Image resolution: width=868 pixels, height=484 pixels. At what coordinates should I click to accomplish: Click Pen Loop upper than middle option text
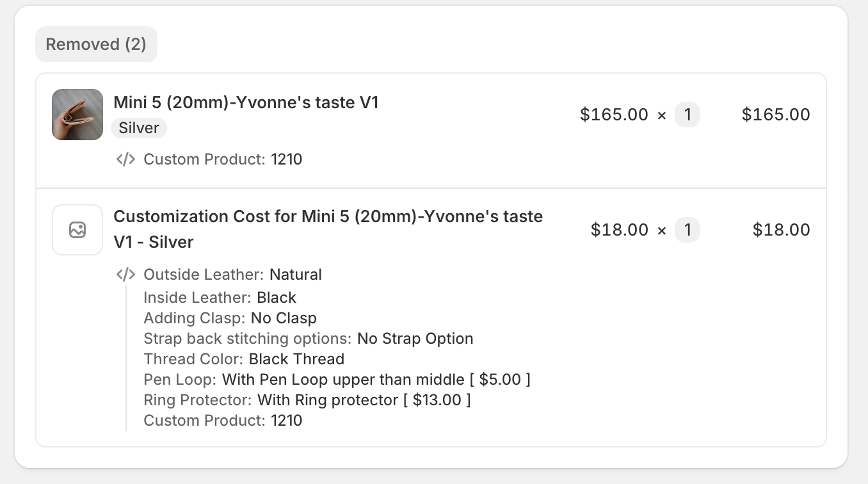pyautogui.click(x=343, y=380)
